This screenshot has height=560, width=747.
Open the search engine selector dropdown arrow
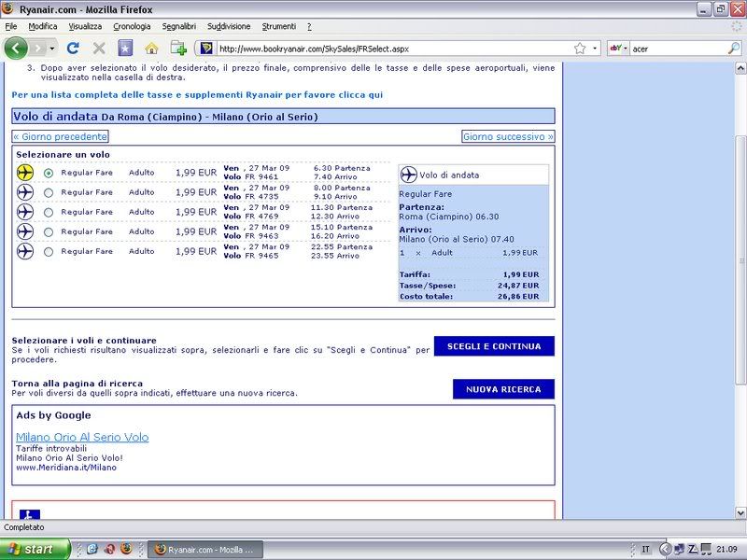tap(626, 49)
